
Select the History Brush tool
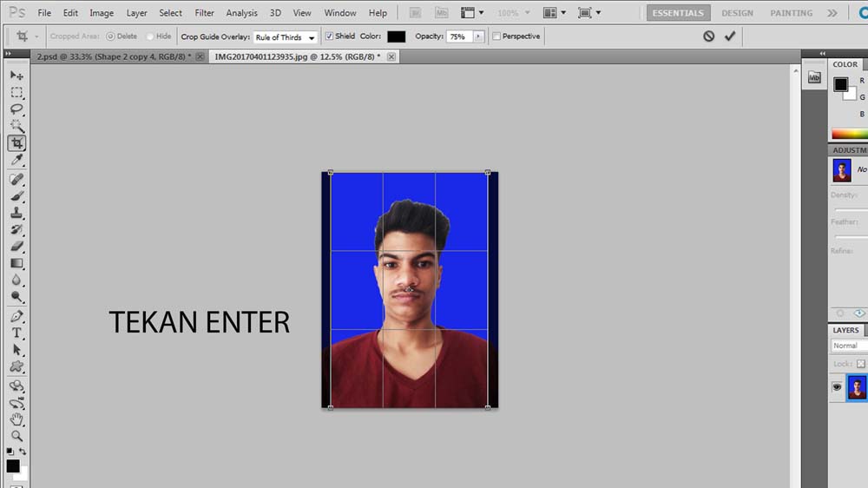click(16, 229)
